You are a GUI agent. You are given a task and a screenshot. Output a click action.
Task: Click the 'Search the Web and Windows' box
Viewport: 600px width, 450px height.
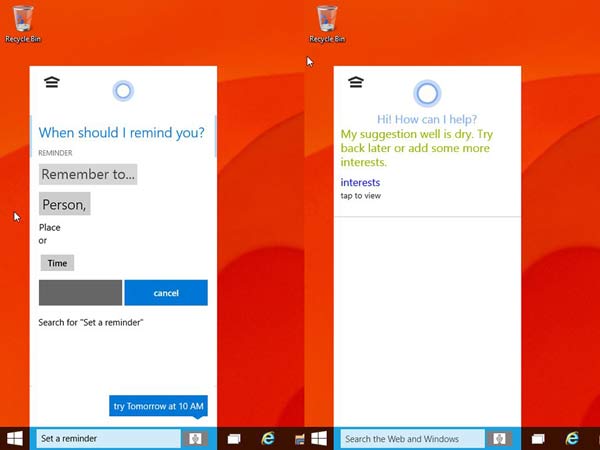tap(412, 439)
